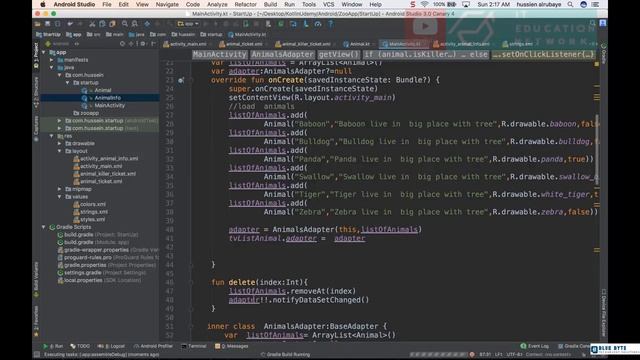Image resolution: width=640 pixels, height=360 pixels.
Task: Open the Android project view selector
Action: pyautogui.click(x=63, y=44)
